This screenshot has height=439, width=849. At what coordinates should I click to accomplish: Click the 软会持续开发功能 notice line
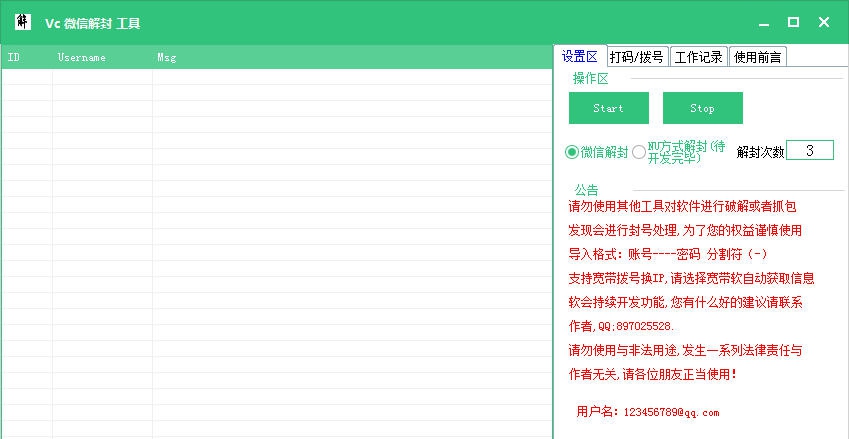point(685,303)
